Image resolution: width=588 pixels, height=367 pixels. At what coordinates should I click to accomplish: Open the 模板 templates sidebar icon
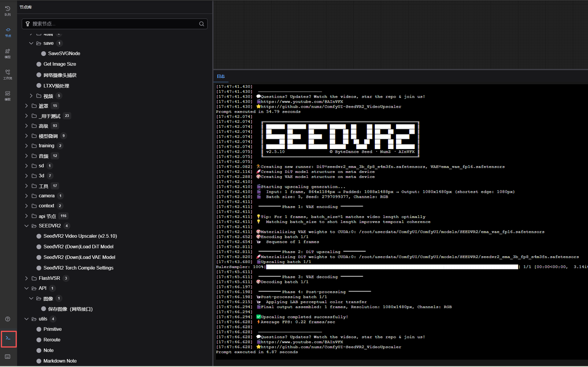(x=8, y=96)
